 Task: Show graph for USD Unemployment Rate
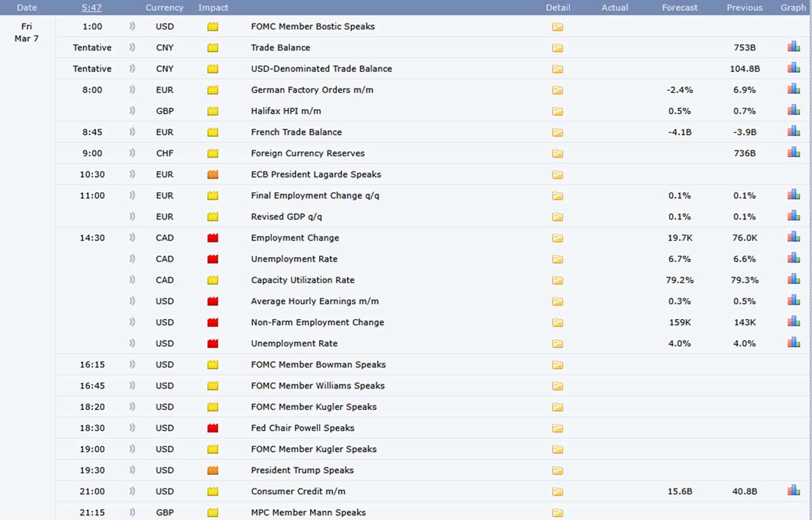tap(794, 342)
